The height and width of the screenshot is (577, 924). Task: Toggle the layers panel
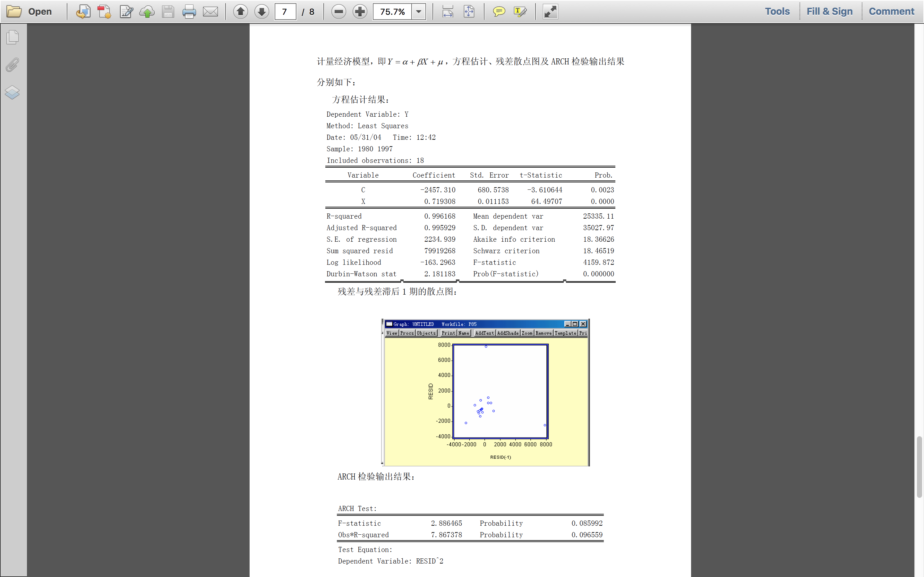tap(13, 92)
